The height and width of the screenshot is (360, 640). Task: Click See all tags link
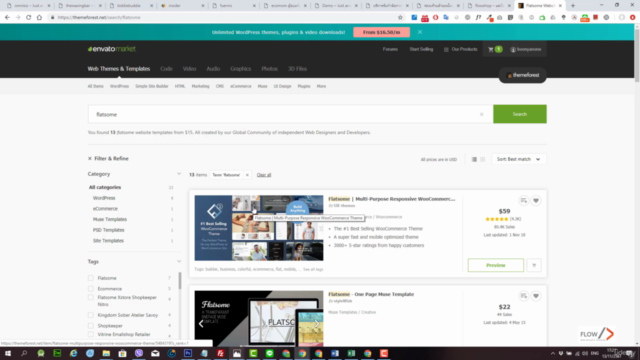pos(313,269)
